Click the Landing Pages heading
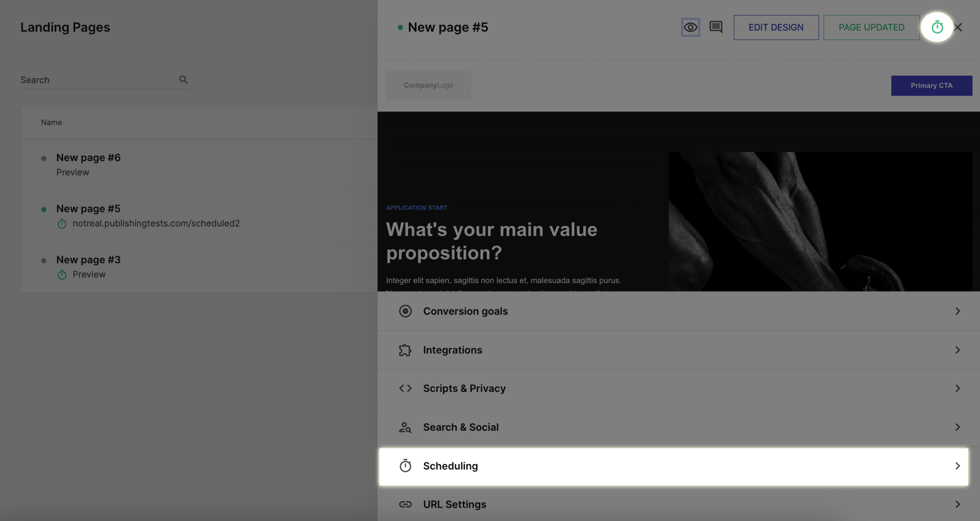 (x=65, y=27)
